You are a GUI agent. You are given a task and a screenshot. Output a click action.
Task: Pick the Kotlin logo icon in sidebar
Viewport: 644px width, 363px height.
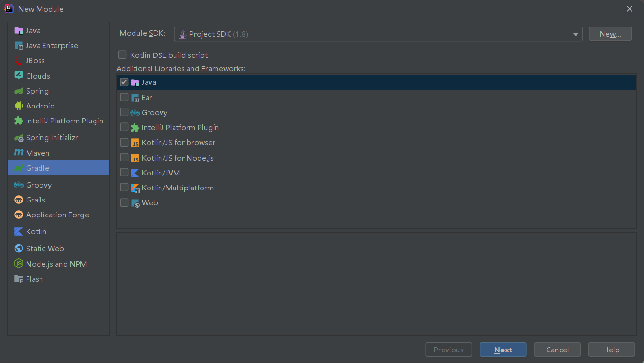[19, 231]
